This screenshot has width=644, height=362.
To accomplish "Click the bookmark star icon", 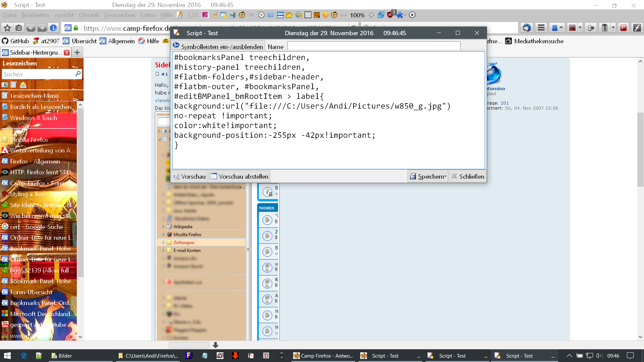I will [7, 28].
